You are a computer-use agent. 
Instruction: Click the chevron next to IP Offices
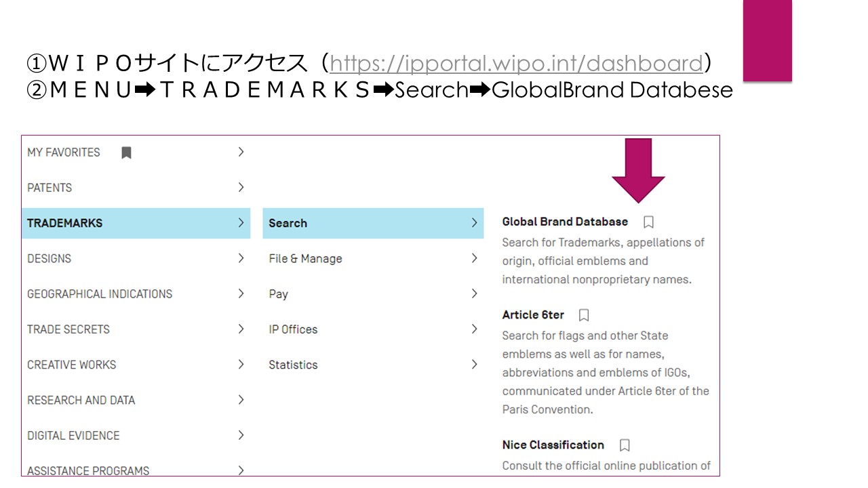point(474,329)
